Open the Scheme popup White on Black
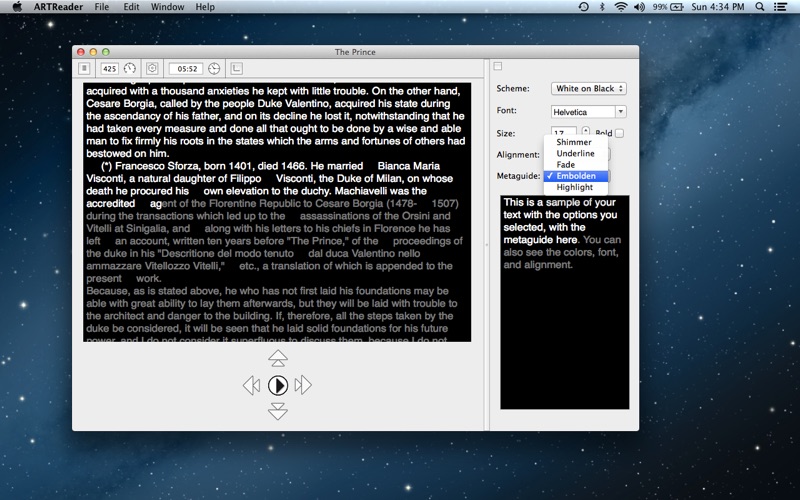This screenshot has width=800, height=500. coord(589,88)
